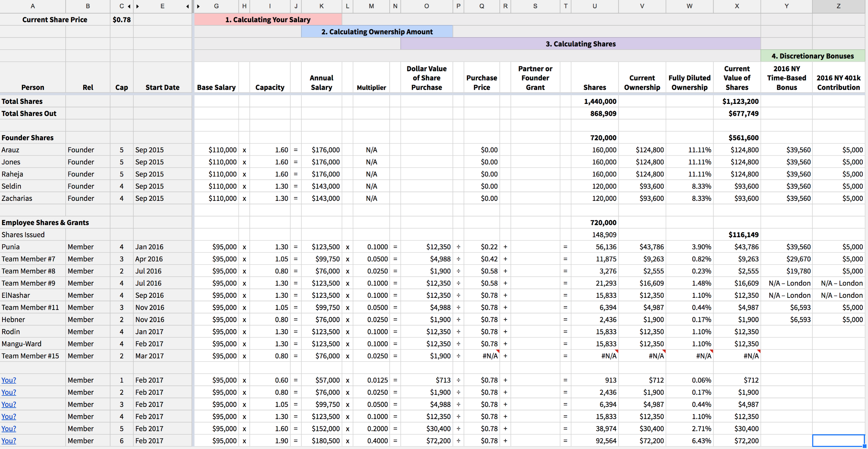Select column O header letter
Screen dimensions: 868x449
point(427,6)
